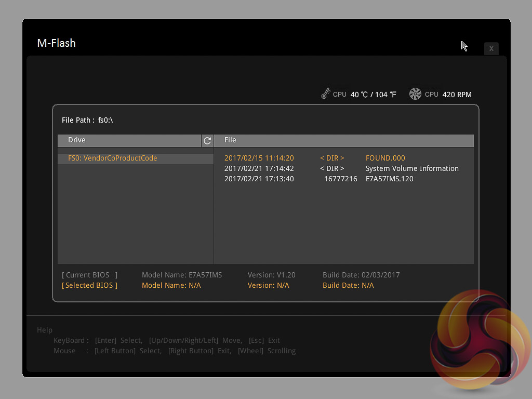Click the M-Flash title text
The height and width of the screenshot is (399, 532).
(x=57, y=43)
